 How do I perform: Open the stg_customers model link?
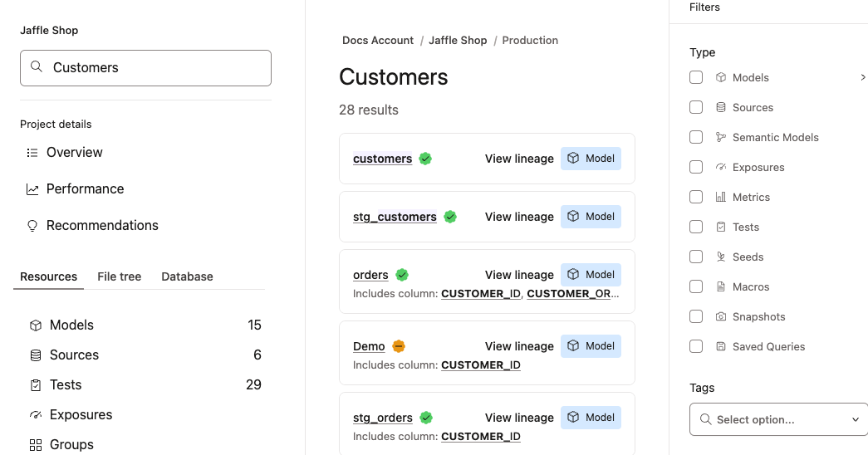[x=395, y=217]
